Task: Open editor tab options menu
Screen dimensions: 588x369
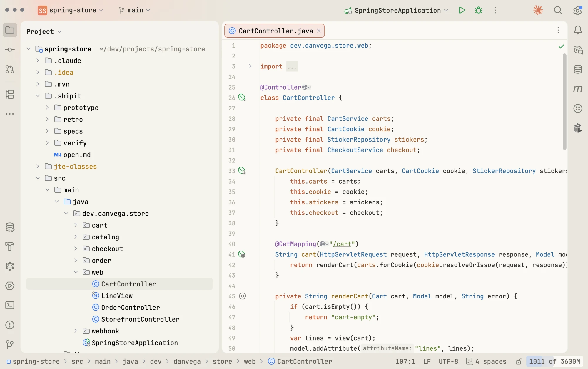Action: click(558, 30)
